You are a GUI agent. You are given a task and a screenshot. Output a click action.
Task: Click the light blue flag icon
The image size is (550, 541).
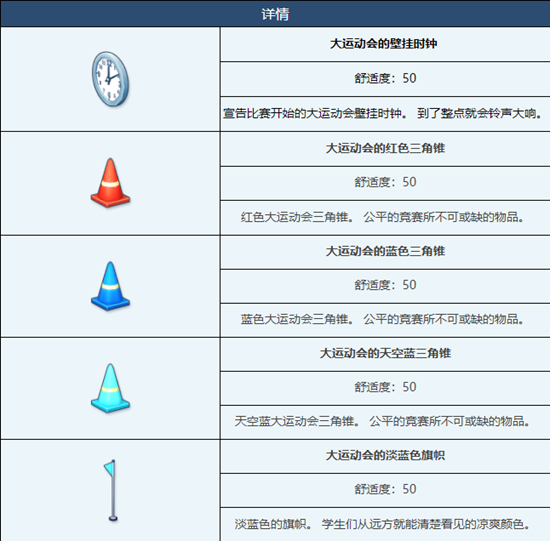pyautogui.click(x=111, y=490)
